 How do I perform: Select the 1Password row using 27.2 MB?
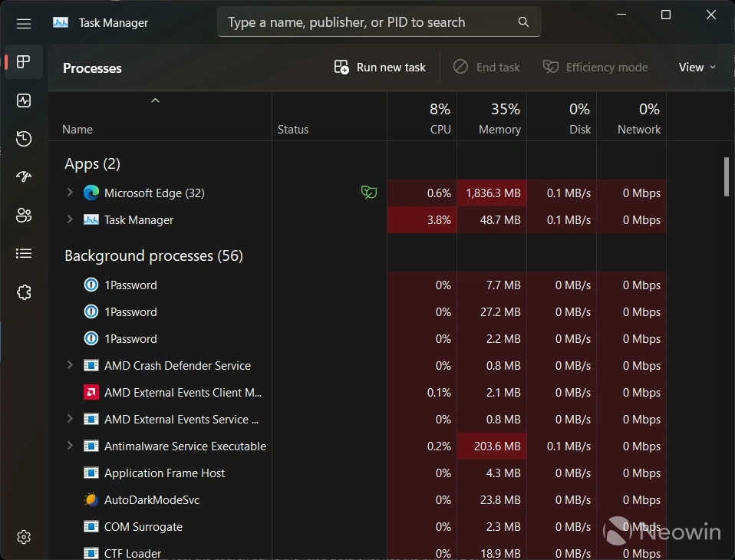(x=358, y=312)
